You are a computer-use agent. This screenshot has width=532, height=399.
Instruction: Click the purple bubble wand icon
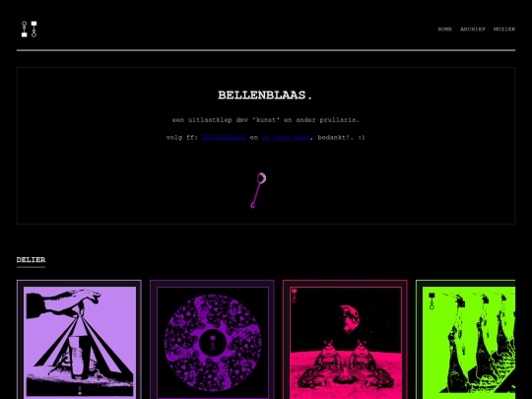[x=258, y=190]
